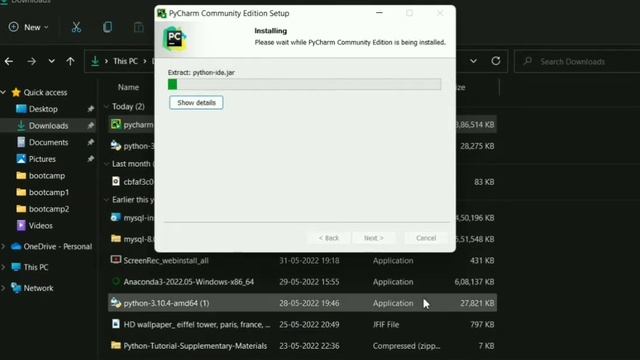The width and height of the screenshot is (640, 360).
Task: Click the Cut scissors icon in Explorer toolbar
Action: (76, 27)
